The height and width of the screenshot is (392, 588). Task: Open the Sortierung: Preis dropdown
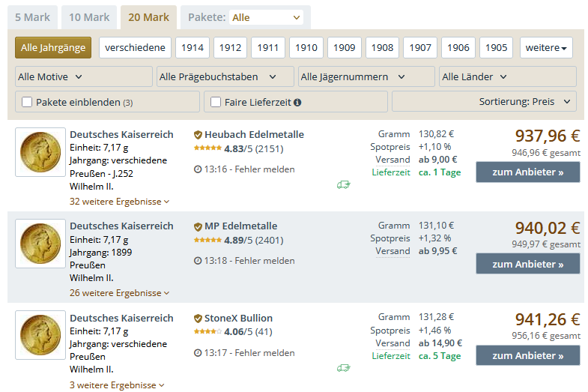point(484,102)
